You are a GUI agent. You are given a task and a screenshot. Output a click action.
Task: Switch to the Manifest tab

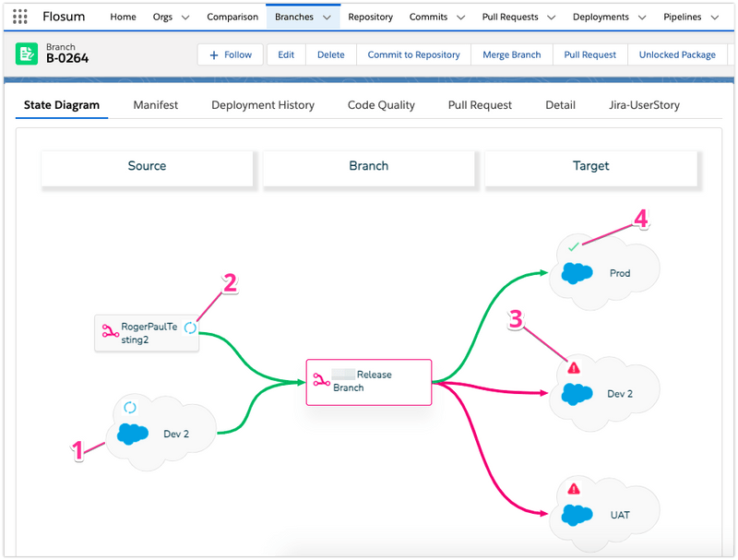[155, 105]
